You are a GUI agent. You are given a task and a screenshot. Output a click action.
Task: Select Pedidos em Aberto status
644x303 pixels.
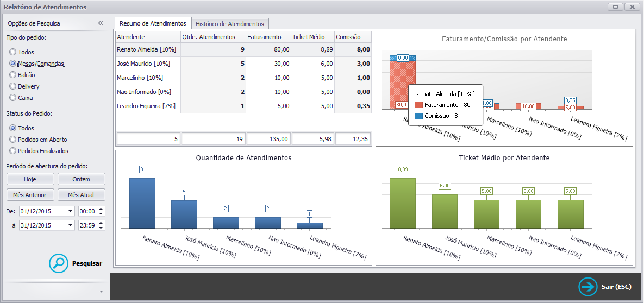pyautogui.click(x=12, y=140)
